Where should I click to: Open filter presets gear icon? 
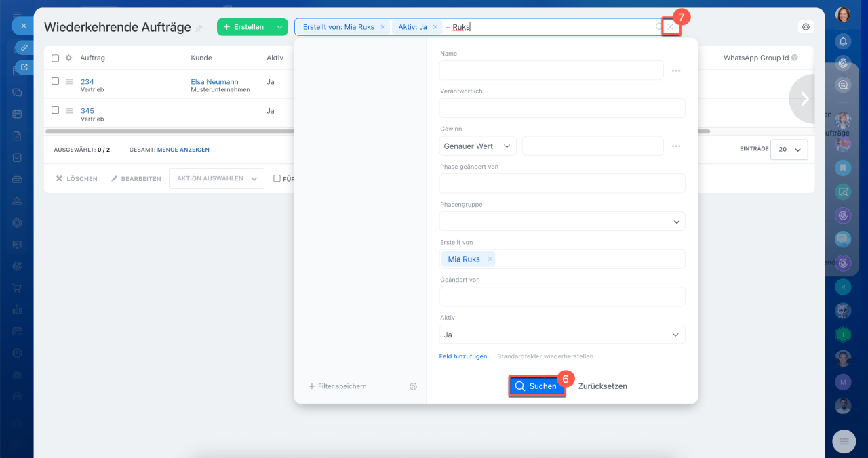(x=413, y=386)
